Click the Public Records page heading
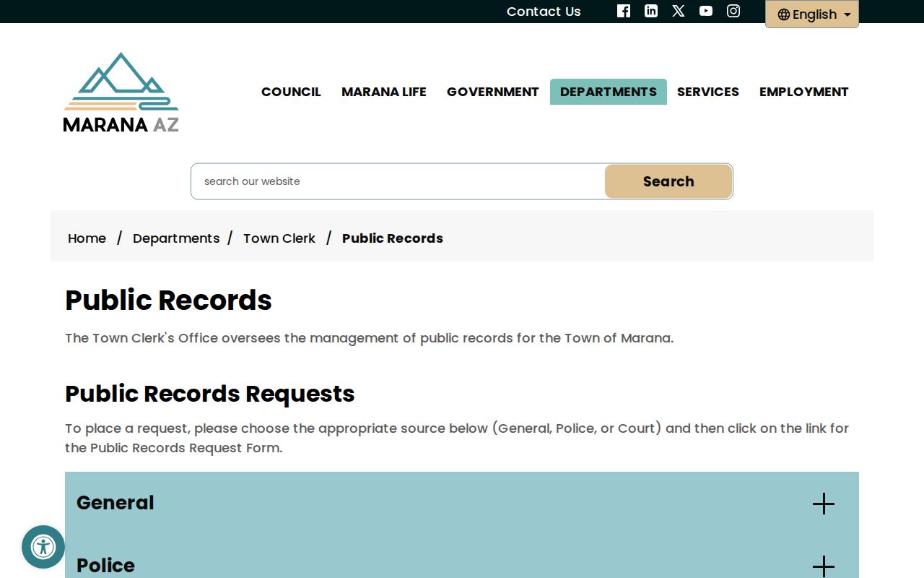 [x=168, y=301]
